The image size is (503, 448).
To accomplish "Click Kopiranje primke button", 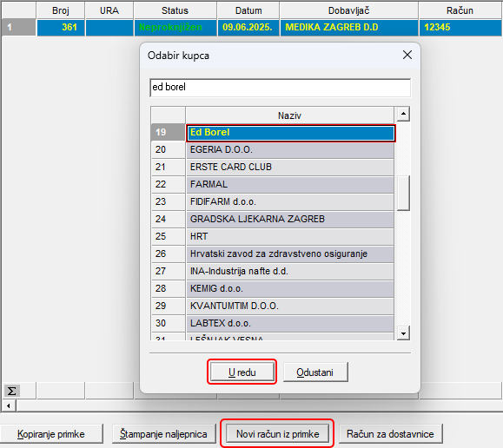I will pos(51,433).
